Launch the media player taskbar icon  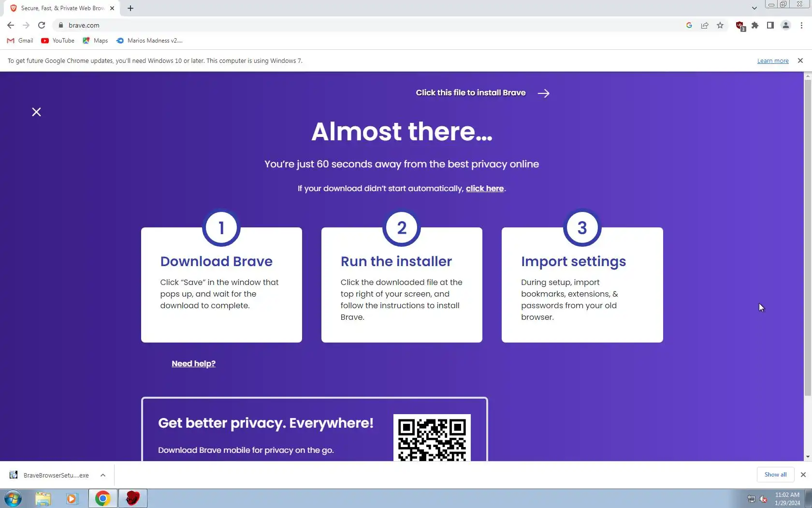pos(72,498)
